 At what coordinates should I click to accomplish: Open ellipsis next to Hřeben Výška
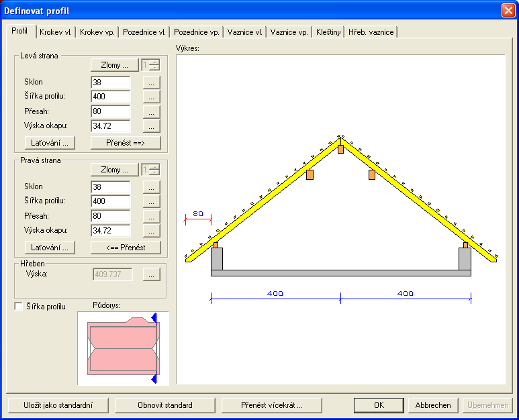[152, 274]
